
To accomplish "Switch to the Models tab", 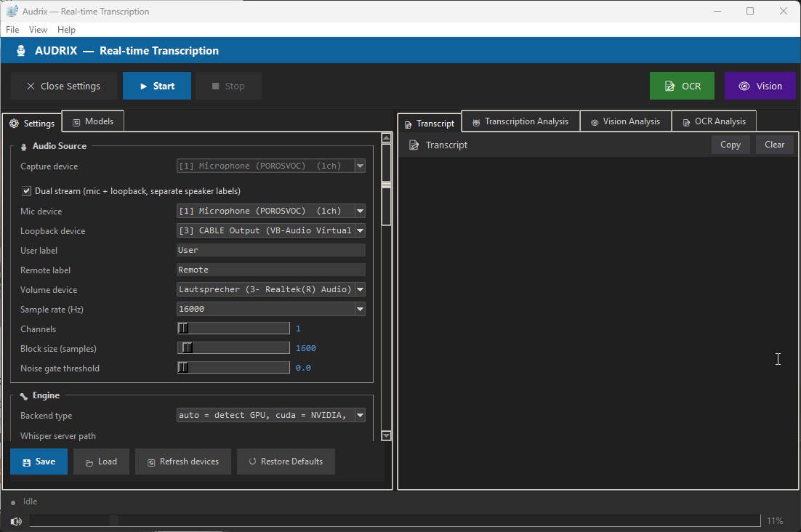I will click(93, 121).
